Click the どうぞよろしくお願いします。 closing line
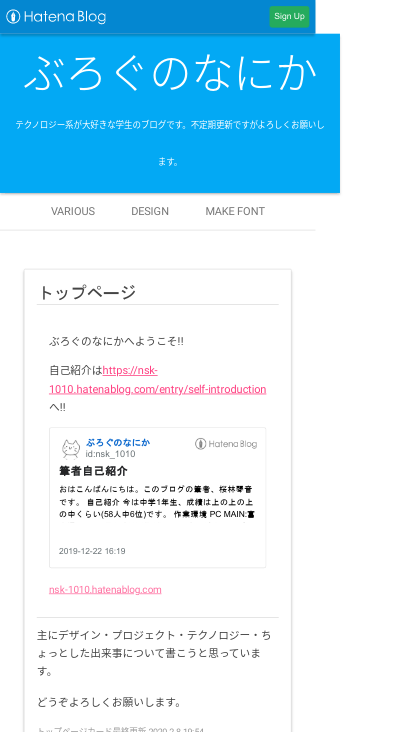The height and width of the screenshot is (732, 412). click(109, 702)
